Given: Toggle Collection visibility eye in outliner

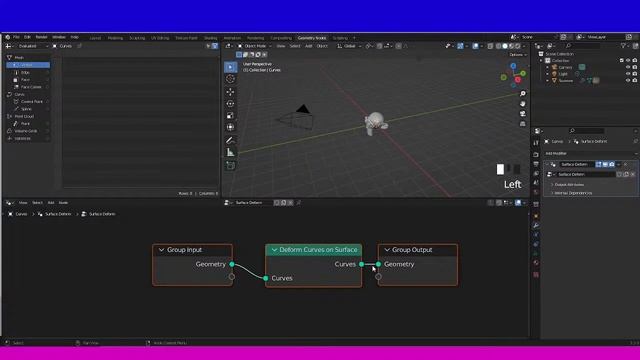Looking at the screenshot, I should pyautogui.click(x=628, y=60).
